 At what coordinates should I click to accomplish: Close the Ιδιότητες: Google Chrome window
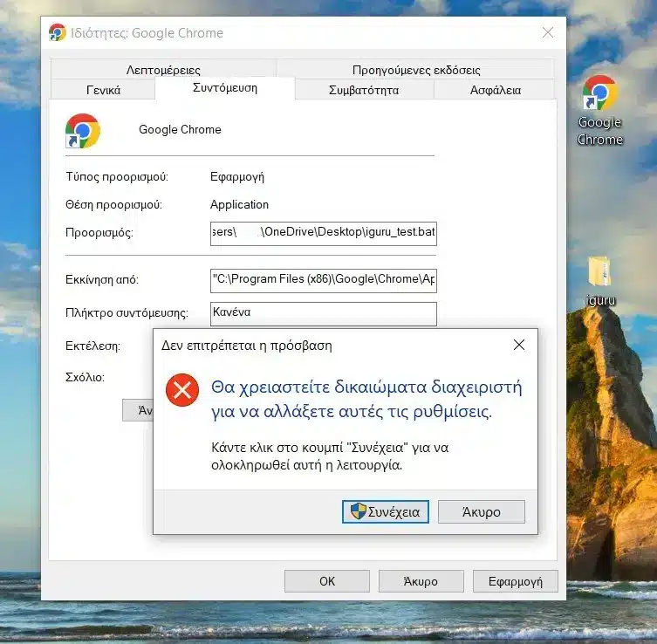[548, 32]
